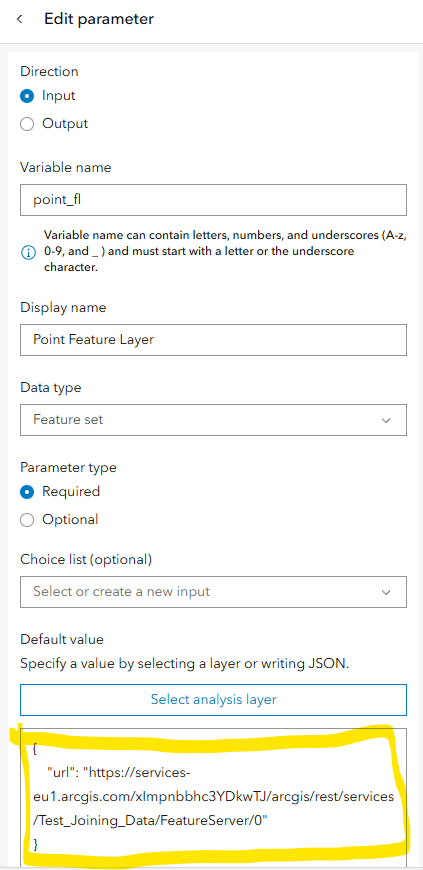Select the Input direction radio button
The width and height of the screenshot is (423, 870).
(27, 96)
